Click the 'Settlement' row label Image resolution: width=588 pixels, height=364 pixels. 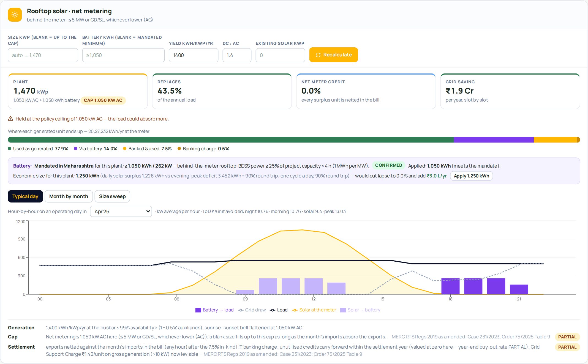coord(21,347)
